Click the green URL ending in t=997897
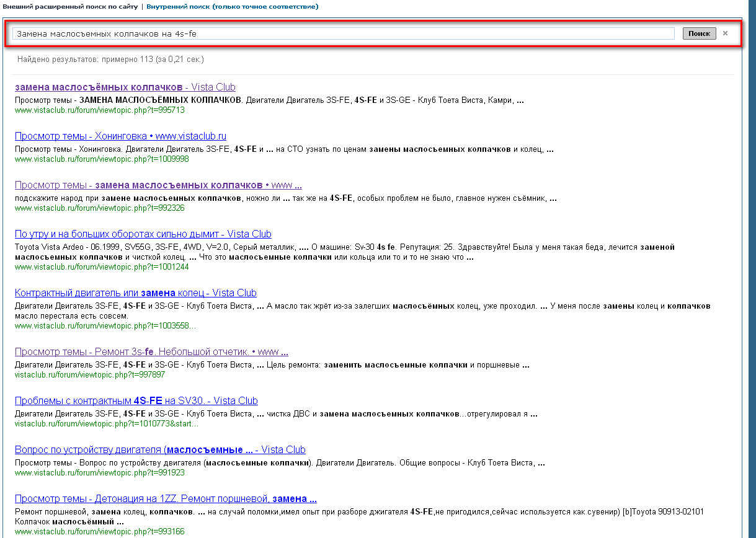756x538 pixels. [x=90, y=375]
